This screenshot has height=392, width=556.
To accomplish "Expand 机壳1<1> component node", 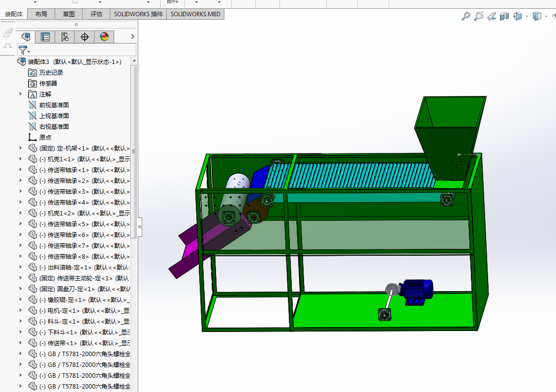I will [21, 159].
